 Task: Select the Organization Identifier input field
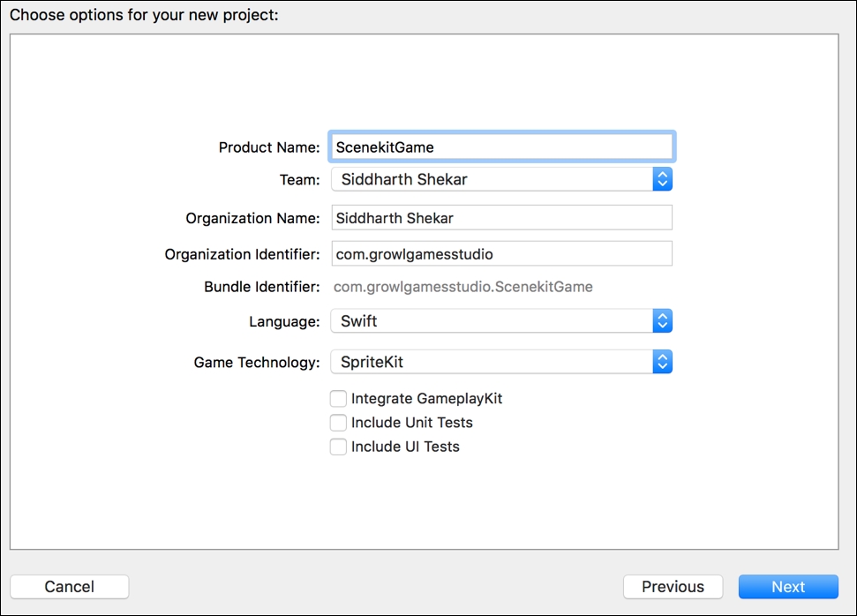click(501, 254)
